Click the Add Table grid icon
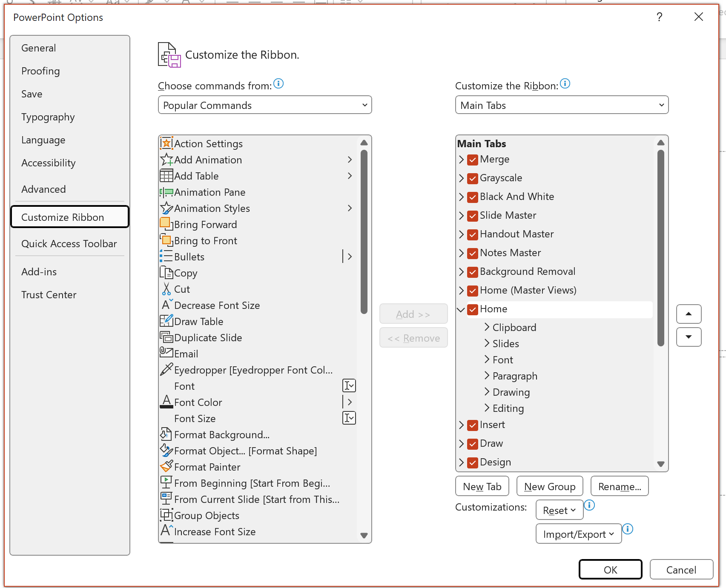This screenshot has height=588, width=726. pyautogui.click(x=166, y=176)
